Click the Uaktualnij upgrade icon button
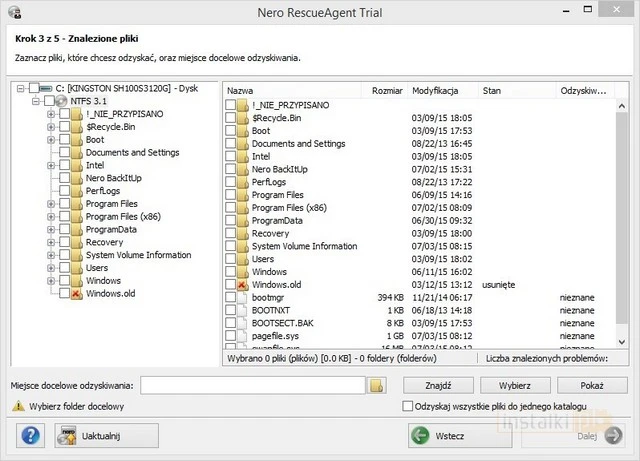 point(68,436)
